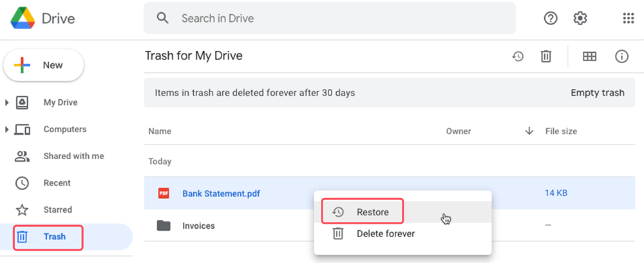Screen dimensions: 644x263
Task: Click the Trash for My Drive heading
Action: click(x=194, y=55)
